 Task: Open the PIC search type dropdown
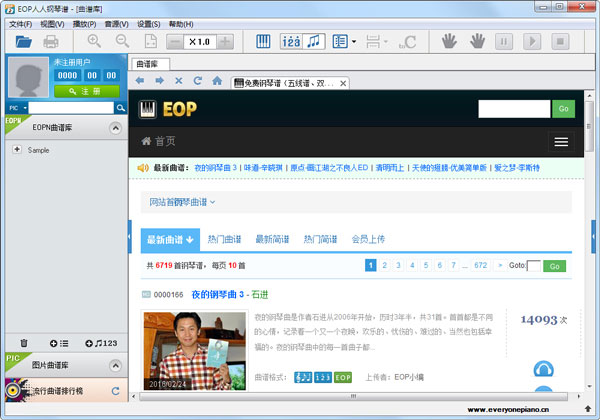tap(17, 107)
